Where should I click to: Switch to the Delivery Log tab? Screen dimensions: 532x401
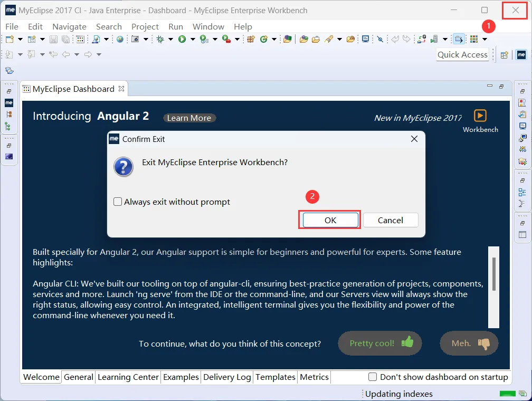pyautogui.click(x=227, y=377)
